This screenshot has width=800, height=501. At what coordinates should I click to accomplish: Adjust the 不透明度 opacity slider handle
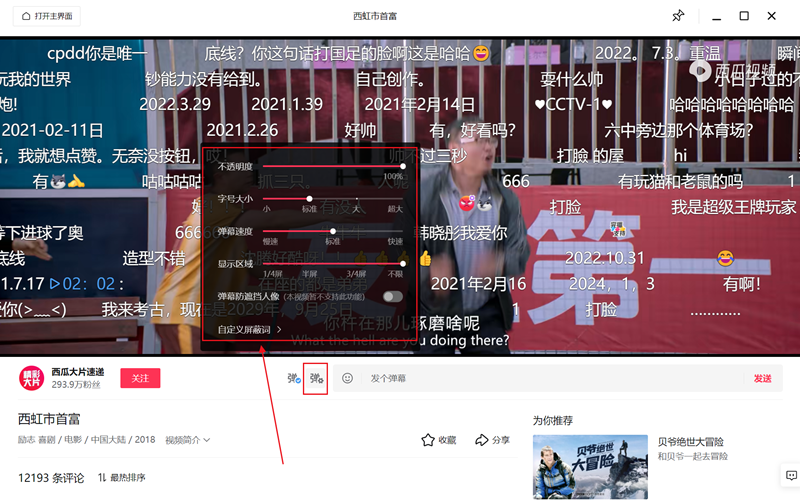coord(403,166)
